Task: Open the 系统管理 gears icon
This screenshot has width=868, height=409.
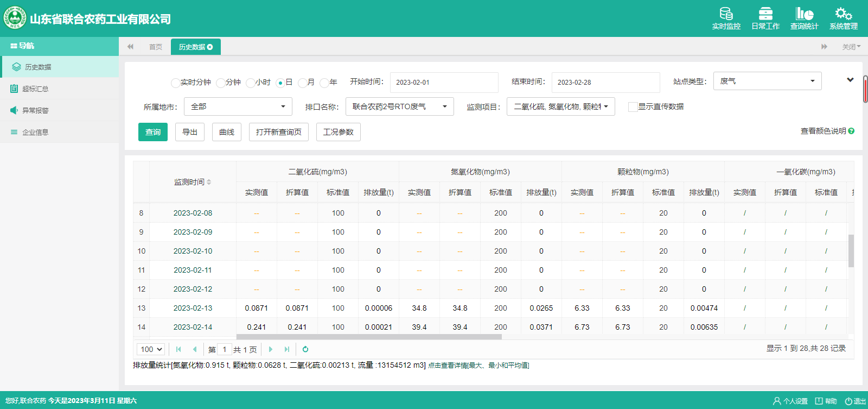Action: [x=844, y=14]
